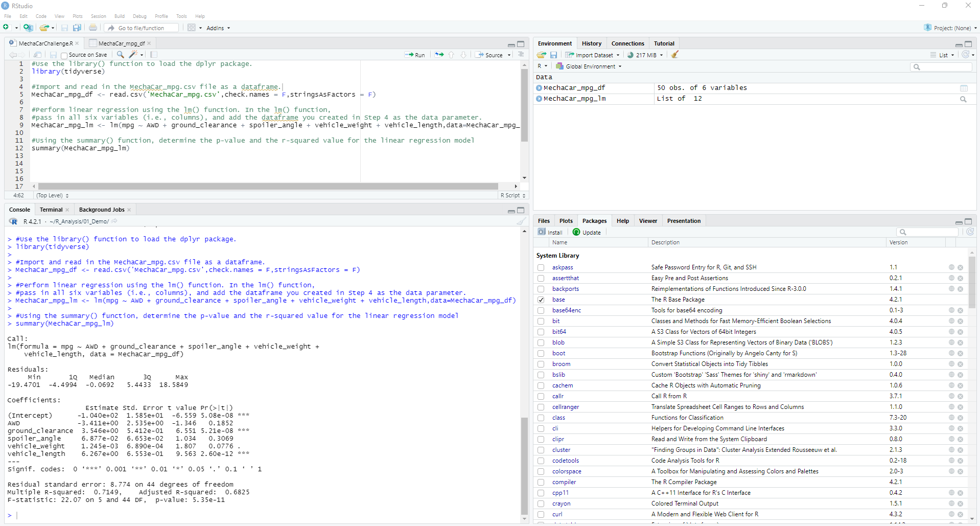Screen dimensions: 980x526
Task: Uncheck the base package checkbox
Action: pos(541,300)
